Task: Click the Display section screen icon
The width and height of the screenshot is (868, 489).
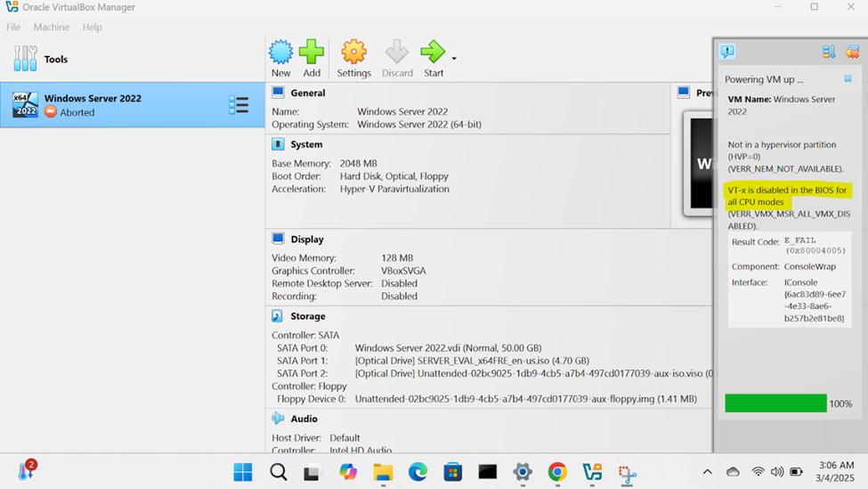Action: tap(278, 239)
